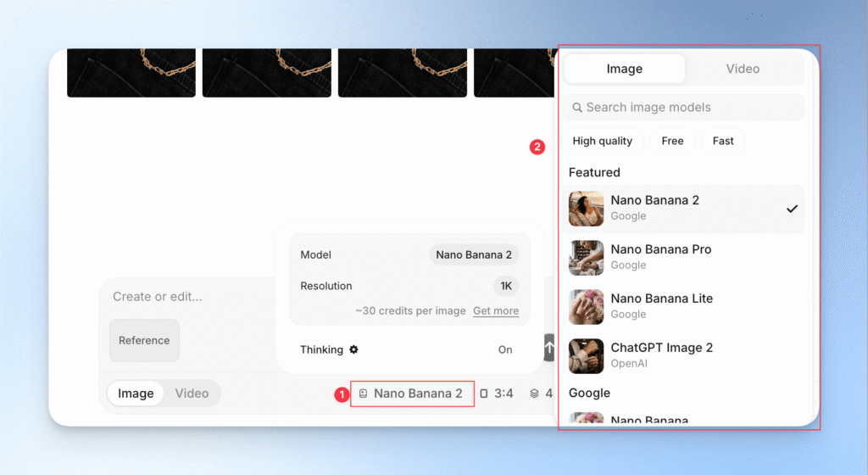Follow the Get more credits link
Screen dimensions: 868x475
(x=496, y=311)
